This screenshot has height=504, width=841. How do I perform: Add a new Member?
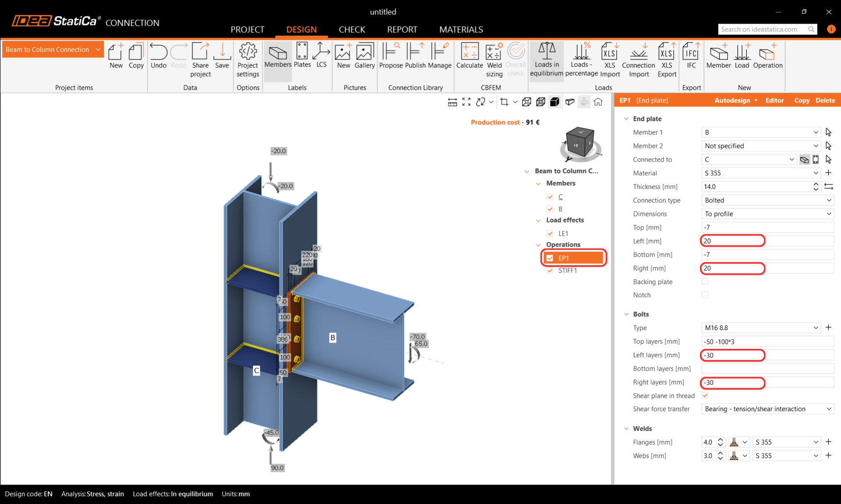[x=718, y=56]
